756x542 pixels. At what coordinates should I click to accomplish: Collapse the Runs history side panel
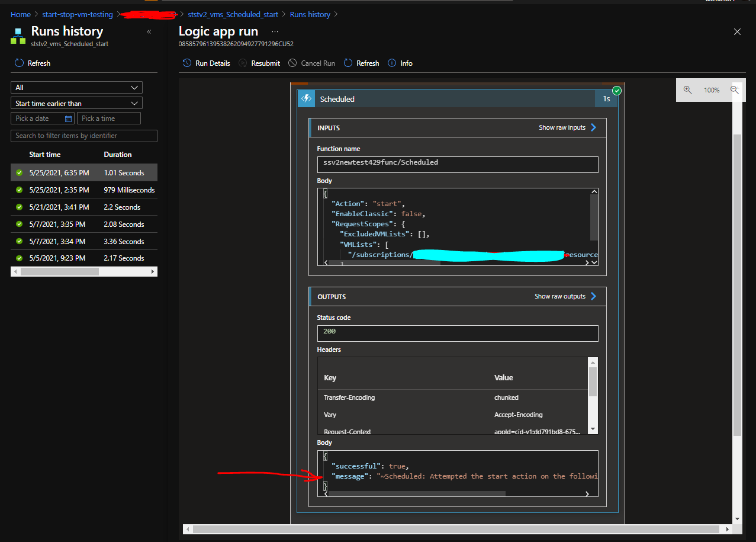click(149, 33)
